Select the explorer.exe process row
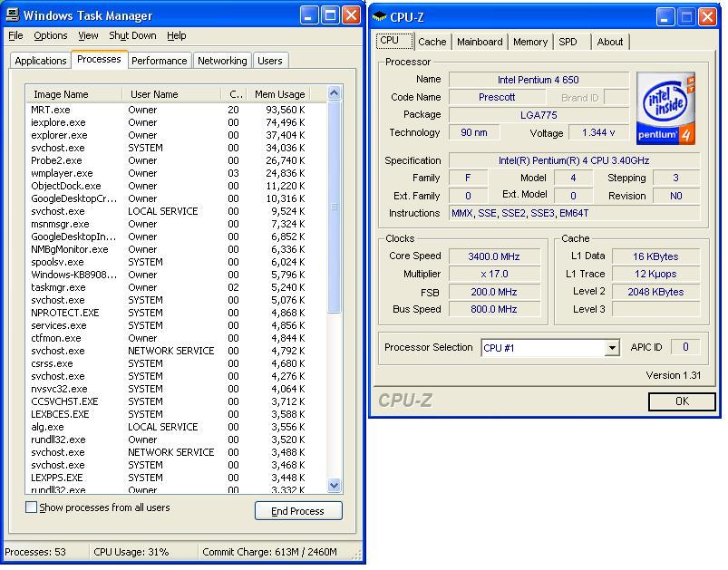This screenshot has height=570, width=728. 169,135
